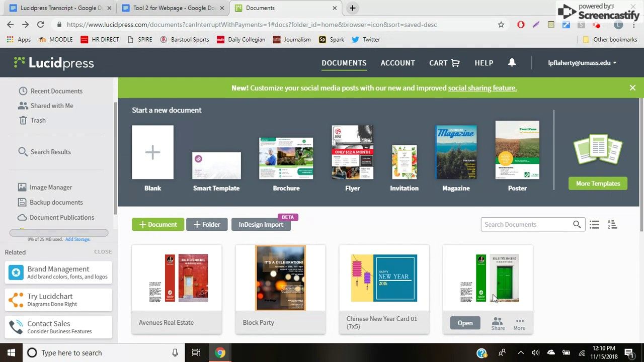Switch to Lucidpress Transcript browser tab
This screenshot has width=644, height=362.
58,8
